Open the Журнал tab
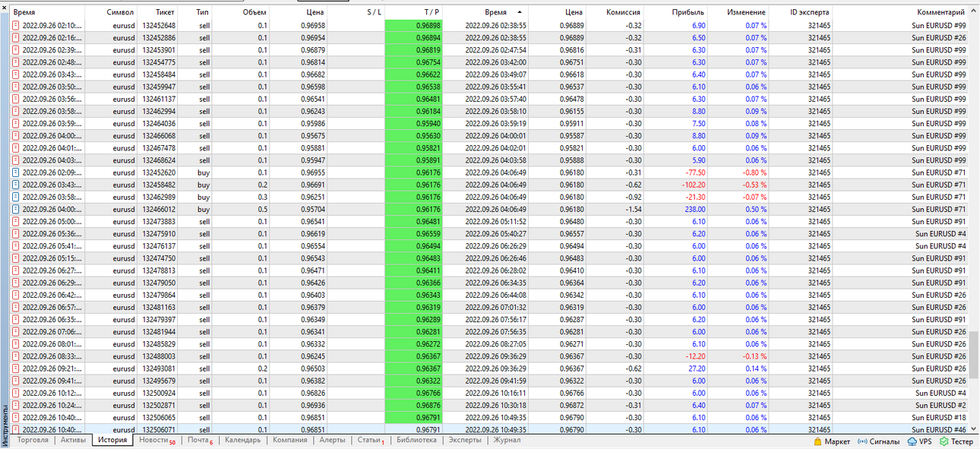Image resolution: width=980 pixels, height=449 pixels. 507,440
